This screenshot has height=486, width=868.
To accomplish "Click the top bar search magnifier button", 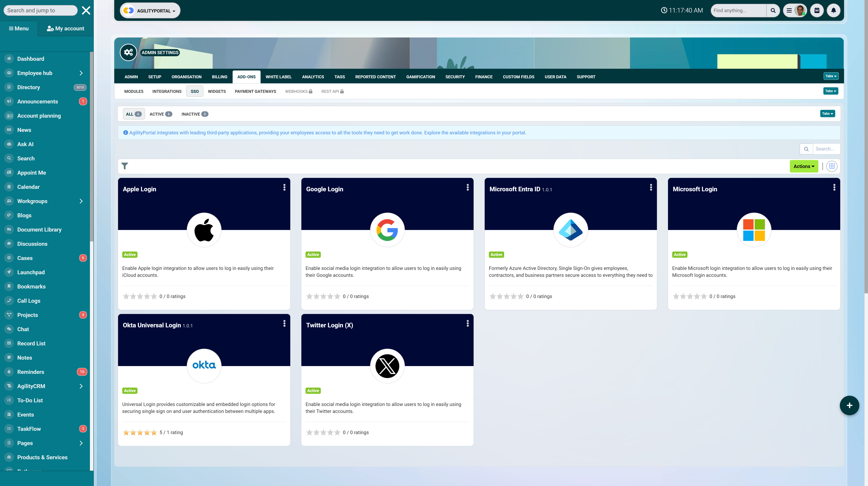I will click(x=773, y=10).
